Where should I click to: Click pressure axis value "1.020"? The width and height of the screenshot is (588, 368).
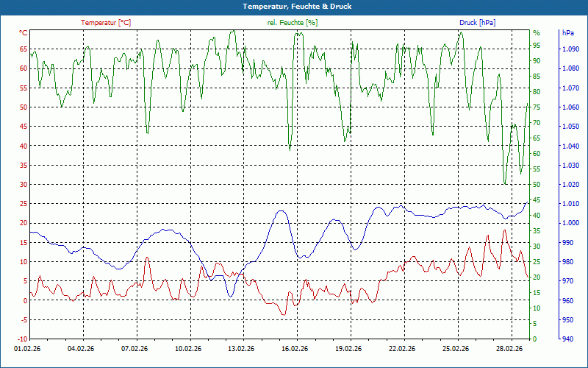click(571, 185)
